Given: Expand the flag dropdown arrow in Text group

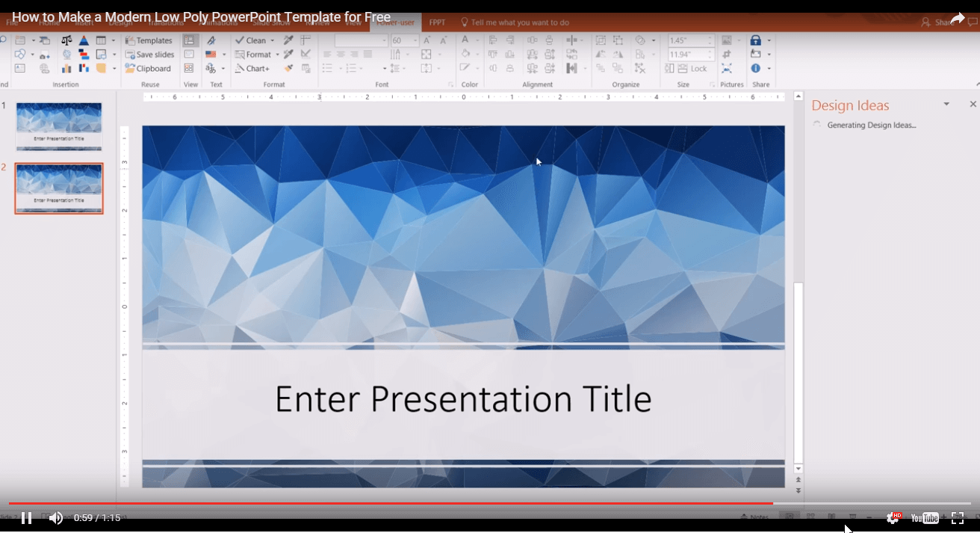Looking at the screenshot, I should pyautogui.click(x=223, y=55).
